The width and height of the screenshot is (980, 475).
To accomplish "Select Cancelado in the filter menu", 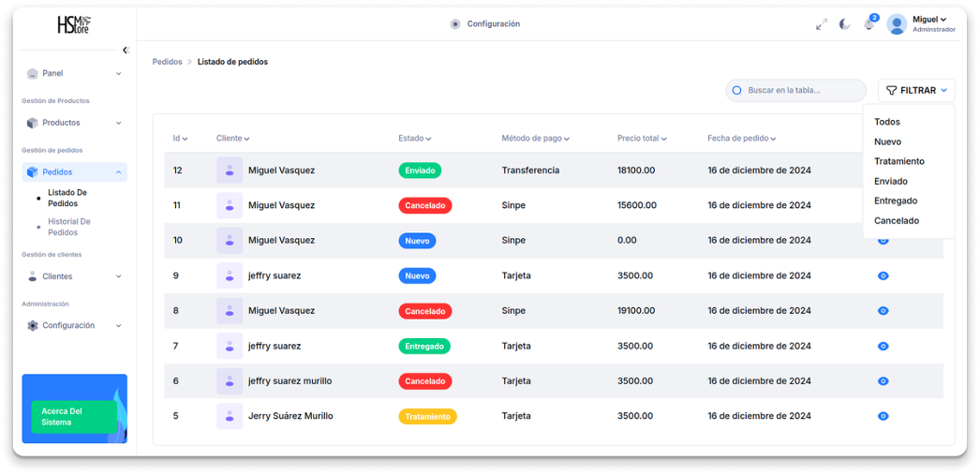I will (897, 221).
